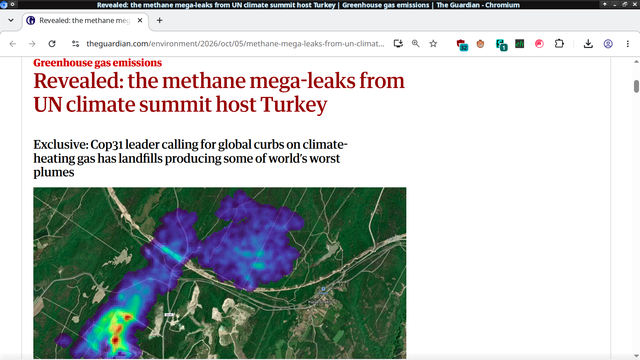Click the page vertical scrollbar thumb

tap(636, 86)
